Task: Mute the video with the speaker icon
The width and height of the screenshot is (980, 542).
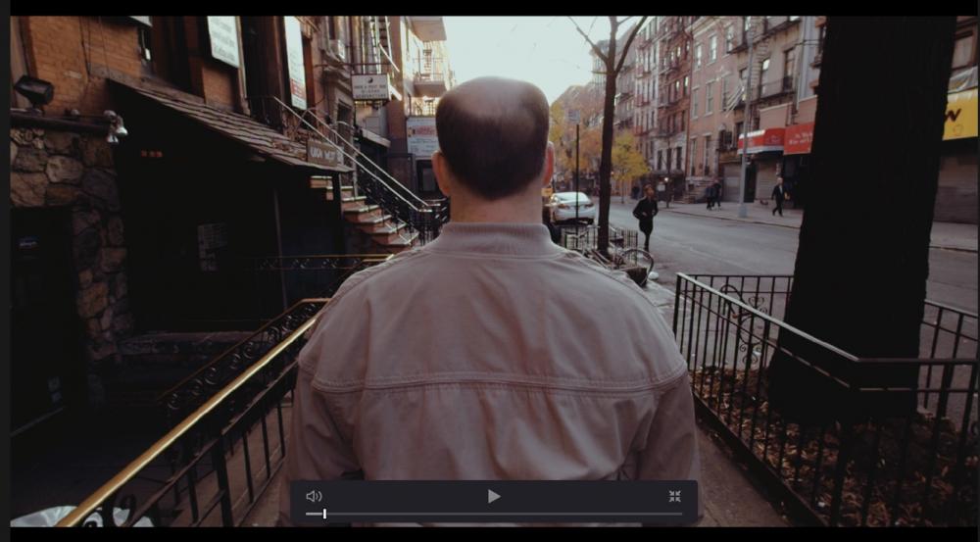Action: click(x=314, y=496)
